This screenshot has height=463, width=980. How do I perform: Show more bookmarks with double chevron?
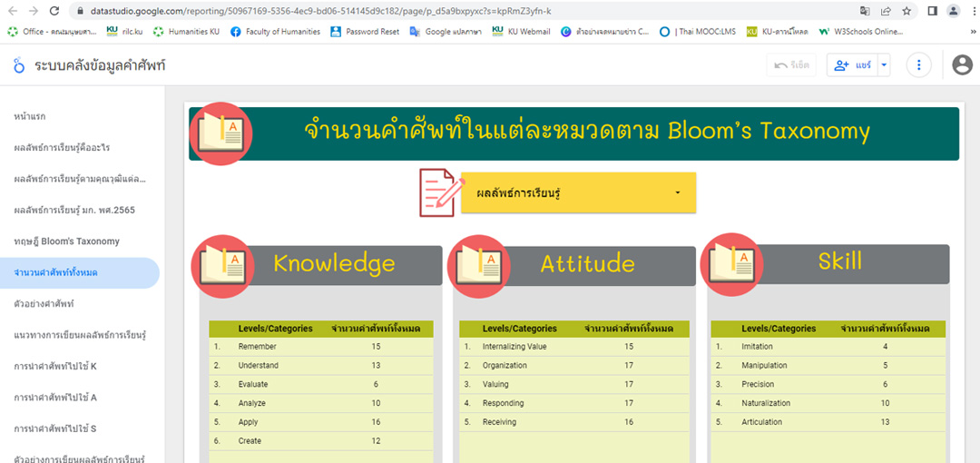pos(973,31)
